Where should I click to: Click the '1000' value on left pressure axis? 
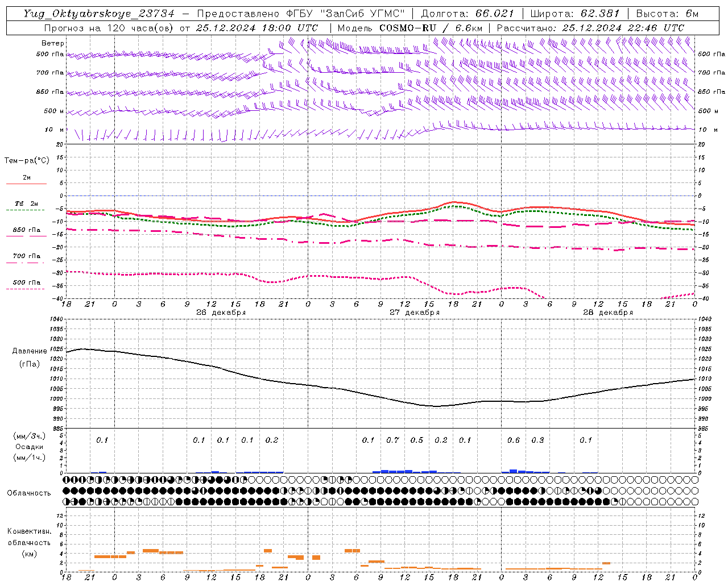click(57, 399)
